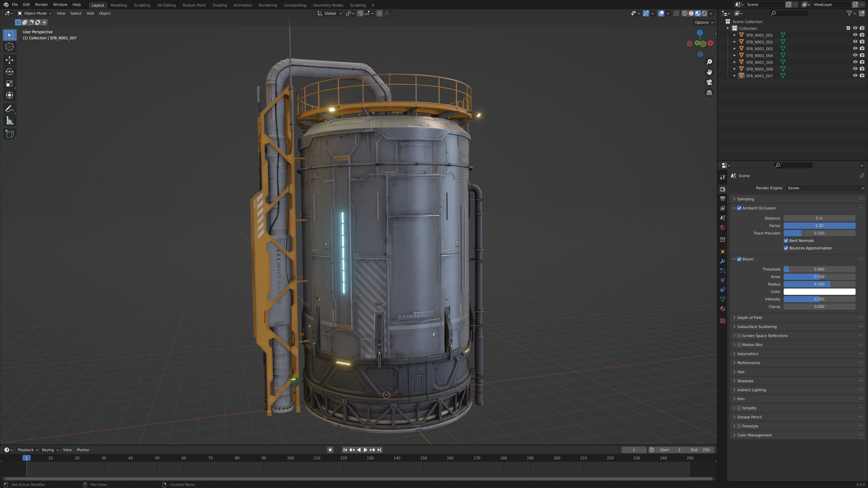Enable Motion Blur checkbox

pyautogui.click(x=739, y=345)
